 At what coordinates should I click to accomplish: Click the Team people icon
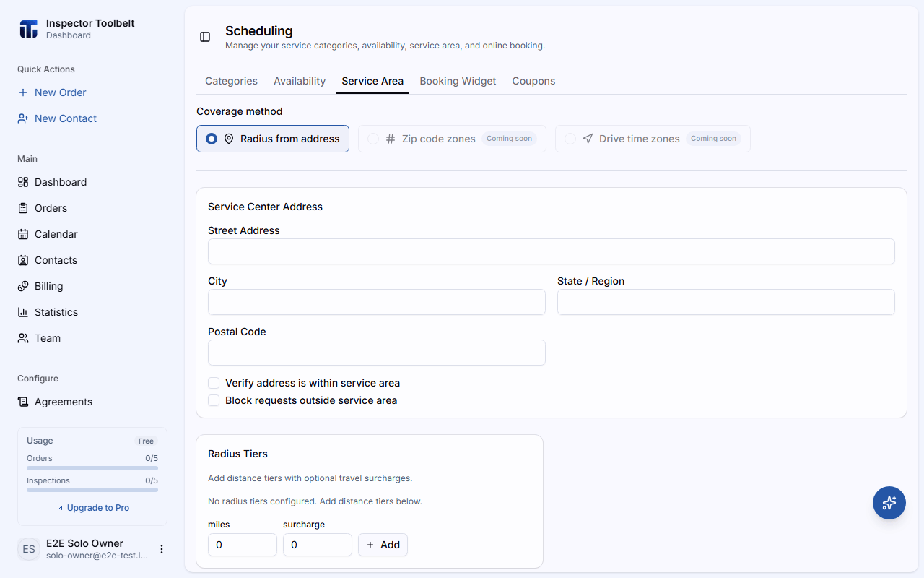(23, 338)
